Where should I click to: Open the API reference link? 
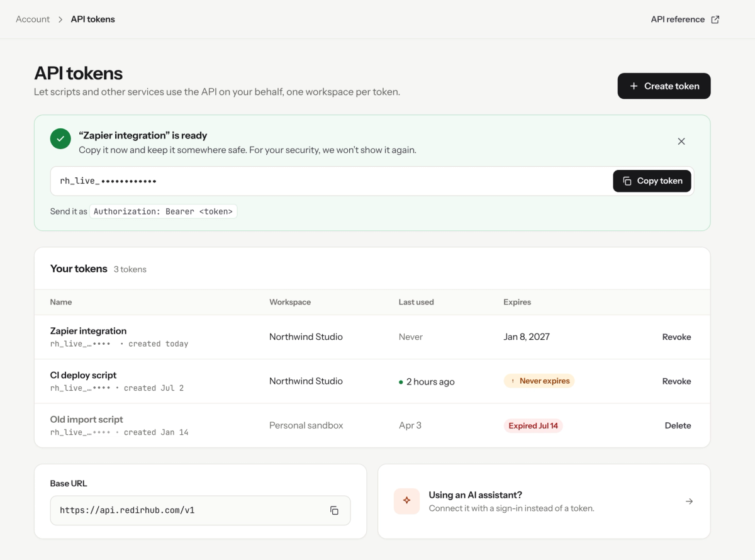click(x=685, y=20)
